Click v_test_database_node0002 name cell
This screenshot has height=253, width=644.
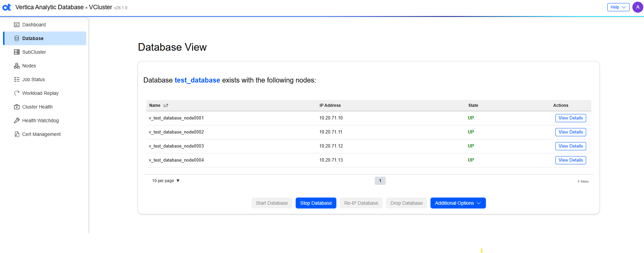pos(176,132)
